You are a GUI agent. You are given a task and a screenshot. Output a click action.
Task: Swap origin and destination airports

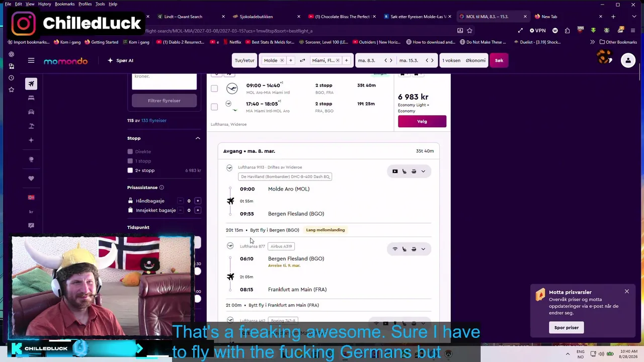click(302, 61)
